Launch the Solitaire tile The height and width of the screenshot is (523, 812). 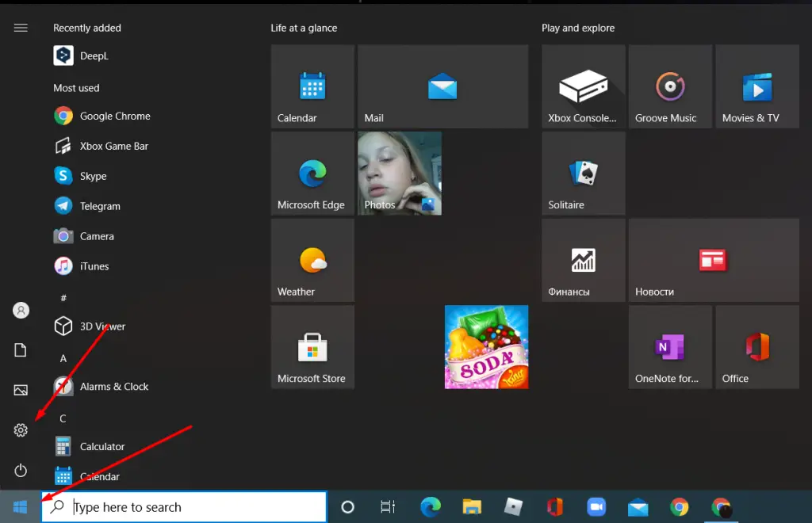tap(584, 174)
